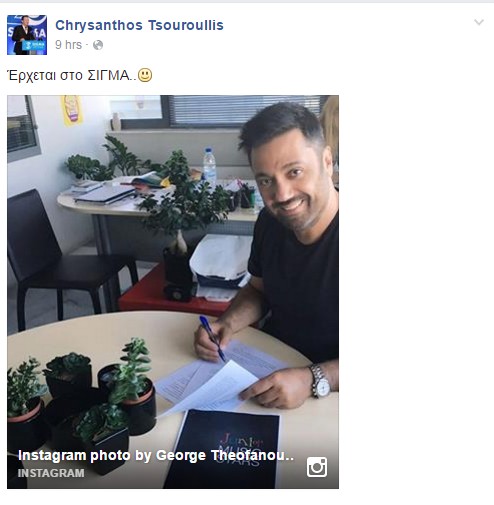The image size is (494, 505).
Task: Click the post text Έρχεται στο ΣΙΓΜΑ
Action: tap(72, 75)
